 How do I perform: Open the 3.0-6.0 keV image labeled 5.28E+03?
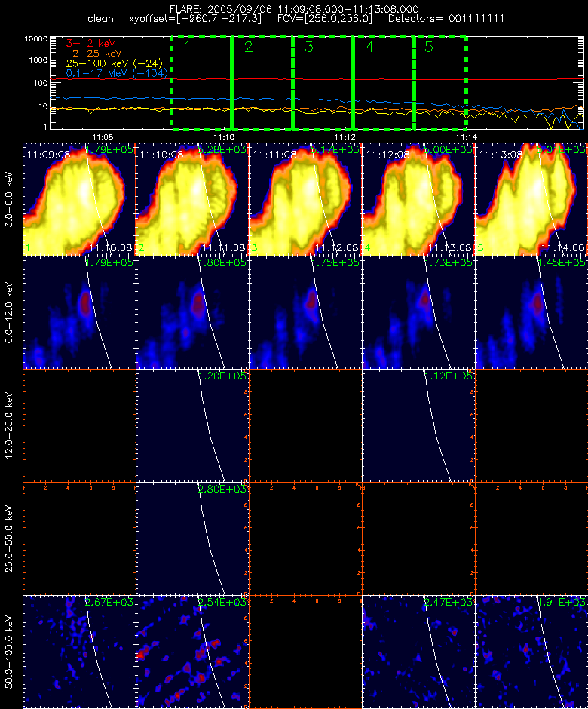192,199
